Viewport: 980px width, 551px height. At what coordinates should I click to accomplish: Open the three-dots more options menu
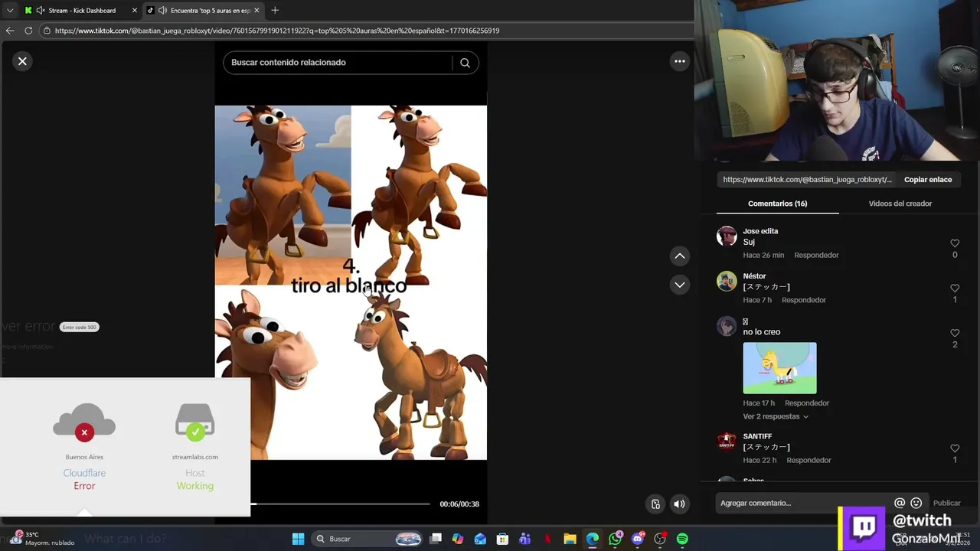[679, 61]
